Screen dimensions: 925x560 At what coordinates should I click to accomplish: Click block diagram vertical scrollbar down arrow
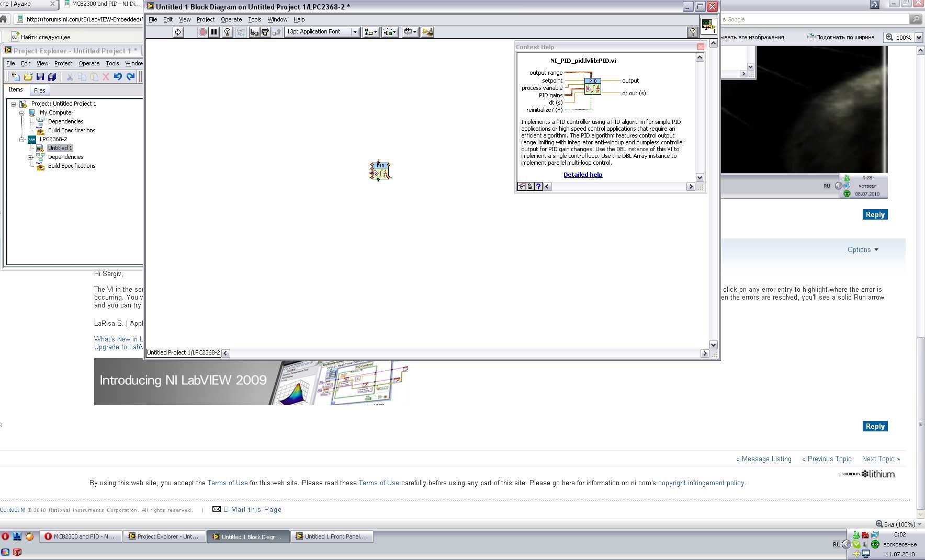[x=713, y=345]
